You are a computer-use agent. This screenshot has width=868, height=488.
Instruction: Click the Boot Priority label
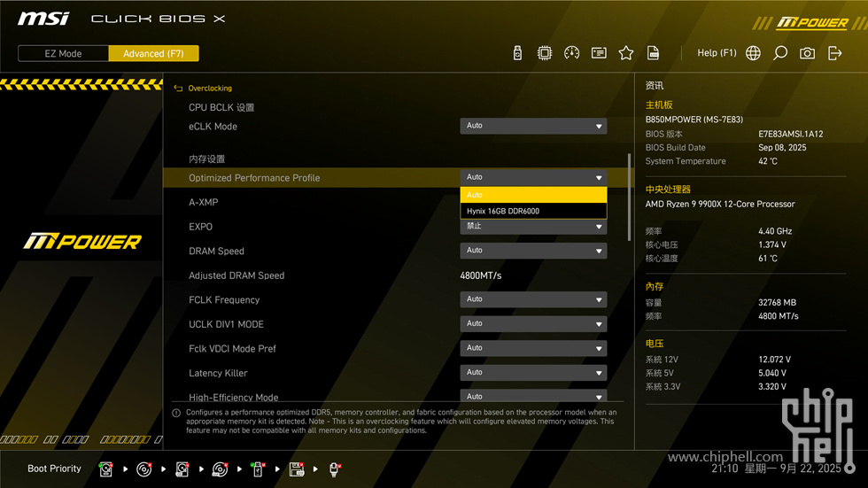pyautogui.click(x=54, y=469)
